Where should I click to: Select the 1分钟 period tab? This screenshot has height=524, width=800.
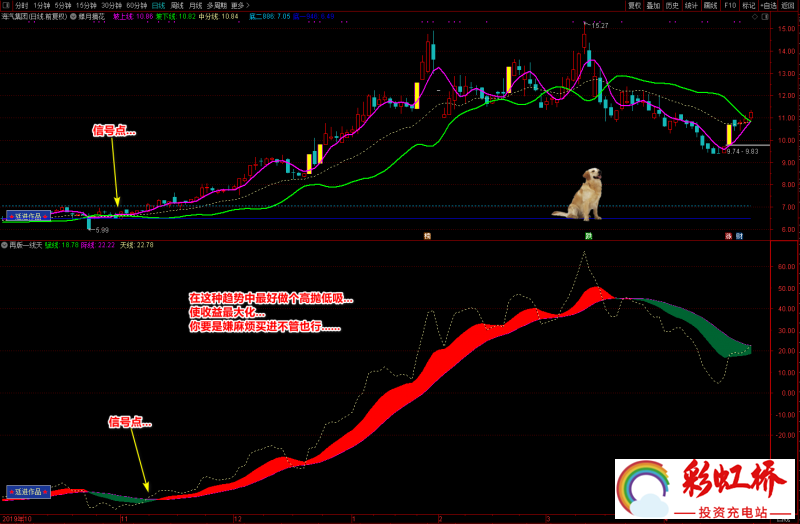tap(42, 6)
